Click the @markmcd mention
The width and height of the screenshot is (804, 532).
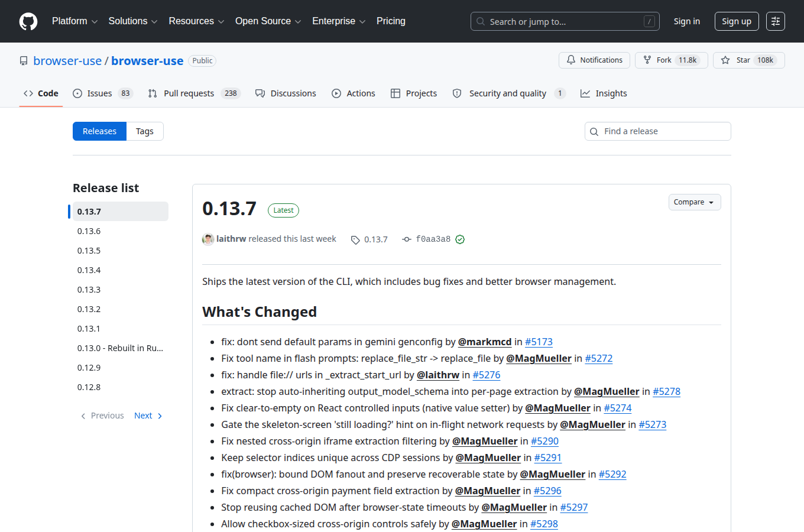pos(485,342)
